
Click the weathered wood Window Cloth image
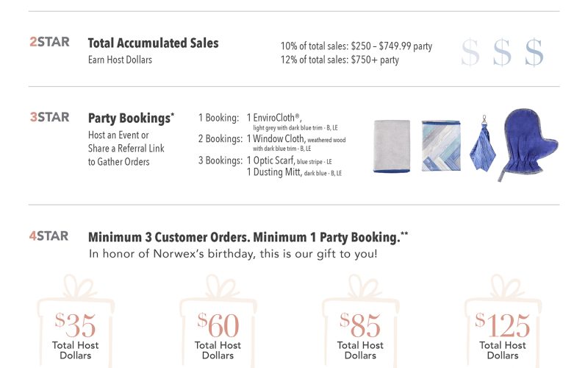point(440,146)
